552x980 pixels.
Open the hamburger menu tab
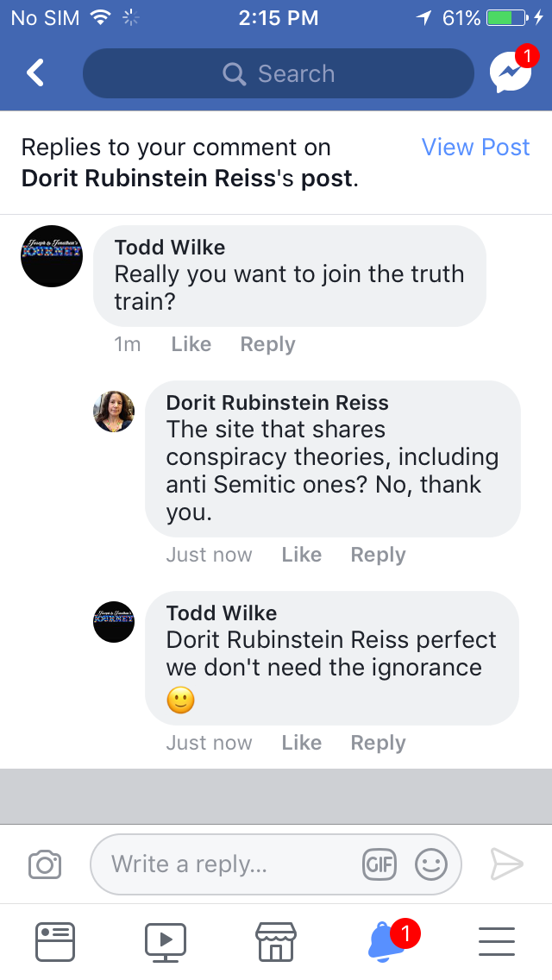coord(497,940)
